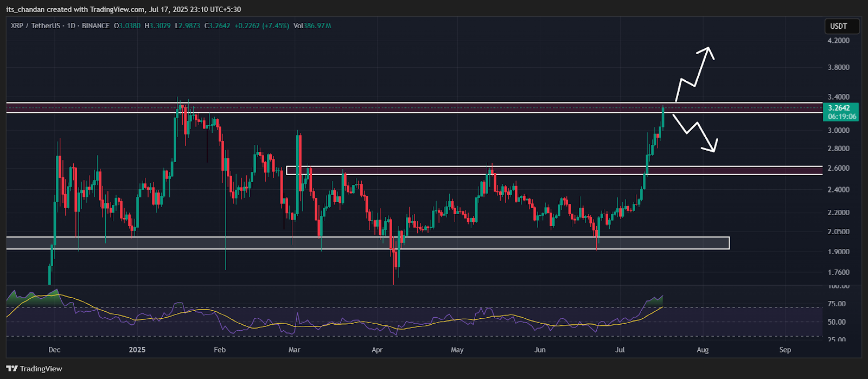Click the TradingView logo at bottom left
This screenshot has width=868, height=379.
35,369
